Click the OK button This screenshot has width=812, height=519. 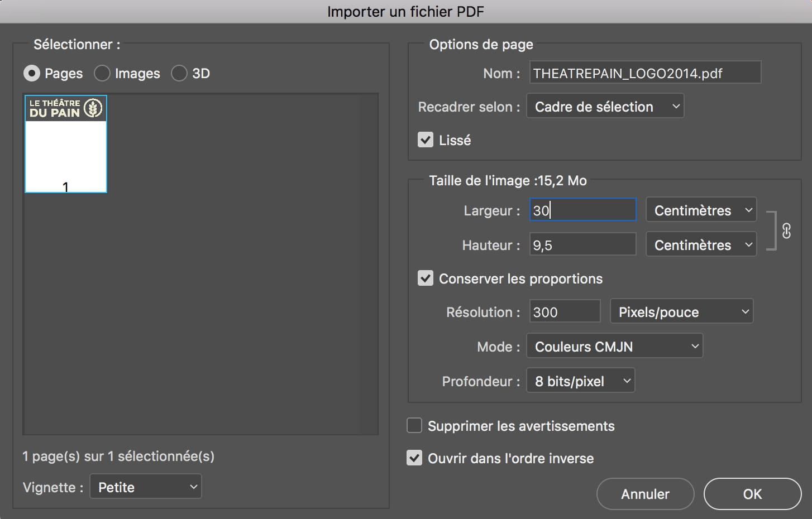click(752, 494)
